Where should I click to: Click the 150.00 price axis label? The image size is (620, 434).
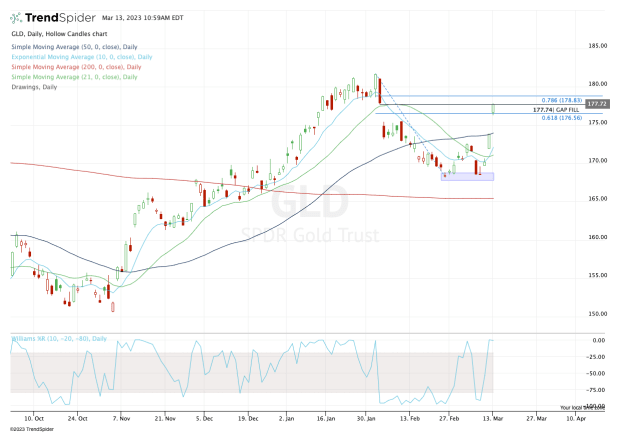click(597, 314)
